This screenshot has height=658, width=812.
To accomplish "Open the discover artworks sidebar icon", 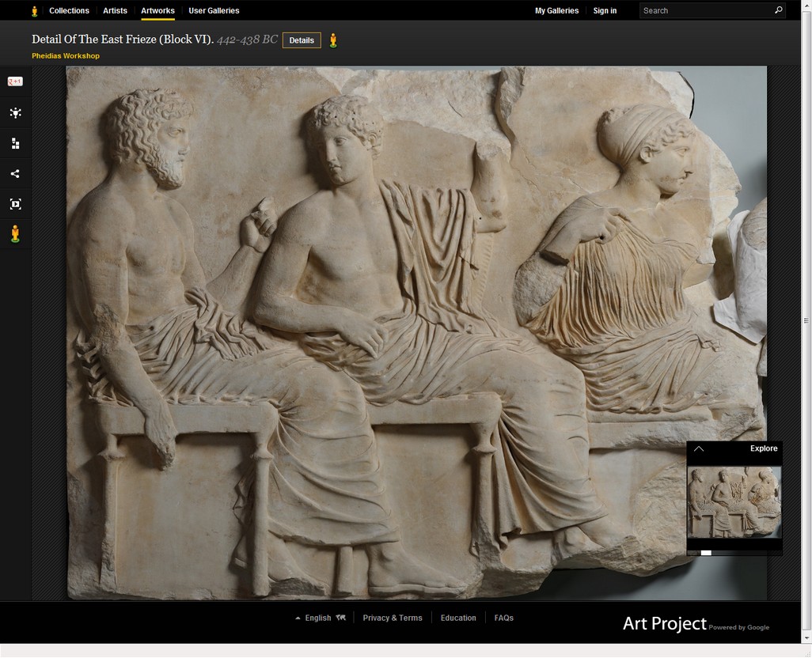I will (16, 113).
